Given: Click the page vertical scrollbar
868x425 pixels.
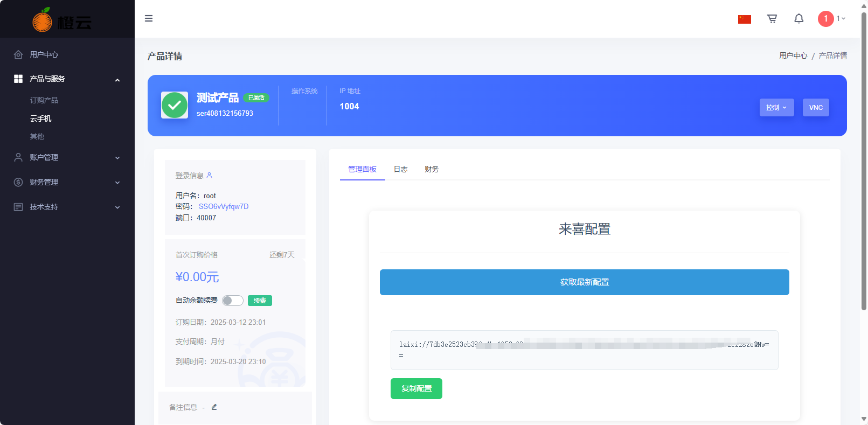Looking at the screenshot, I should [x=864, y=162].
